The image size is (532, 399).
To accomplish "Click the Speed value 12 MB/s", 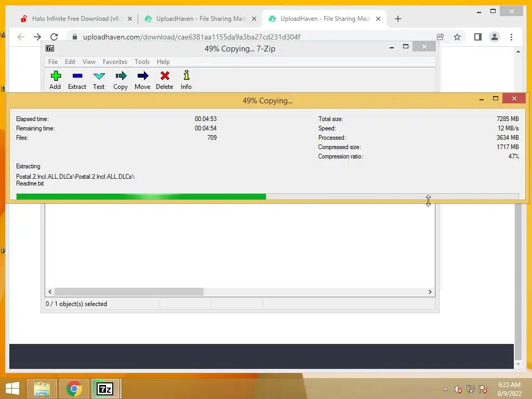I will coord(508,128).
